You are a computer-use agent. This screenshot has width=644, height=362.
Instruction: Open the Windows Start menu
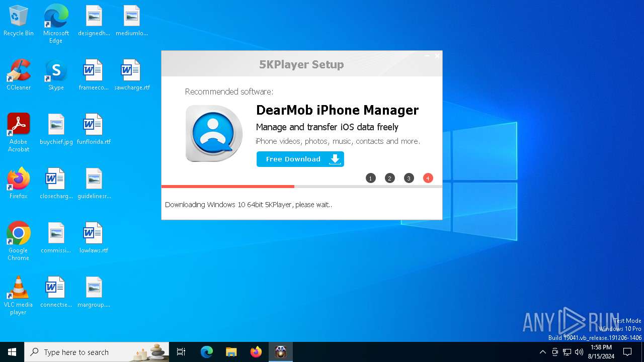pos(12,352)
